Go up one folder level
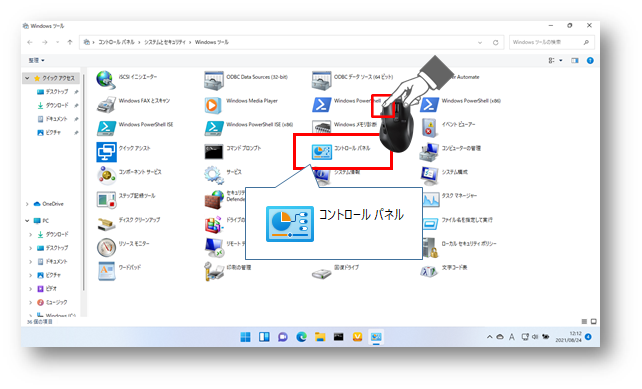 70,42
